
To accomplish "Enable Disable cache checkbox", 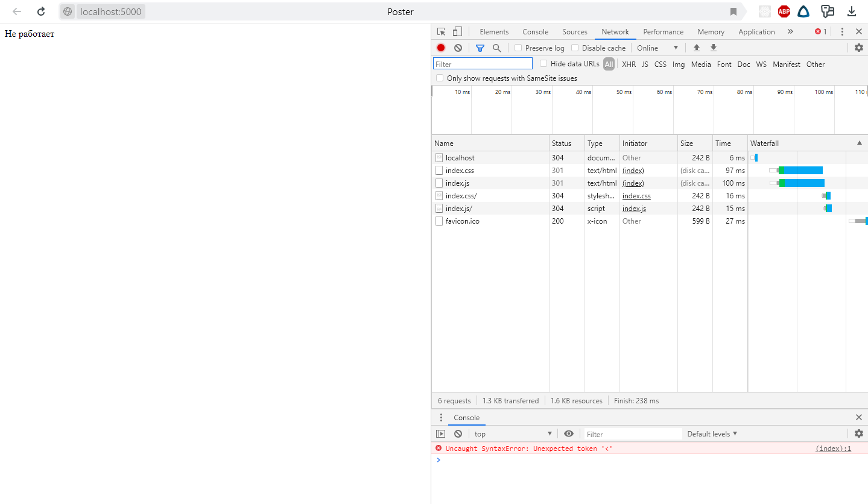I will pos(575,48).
